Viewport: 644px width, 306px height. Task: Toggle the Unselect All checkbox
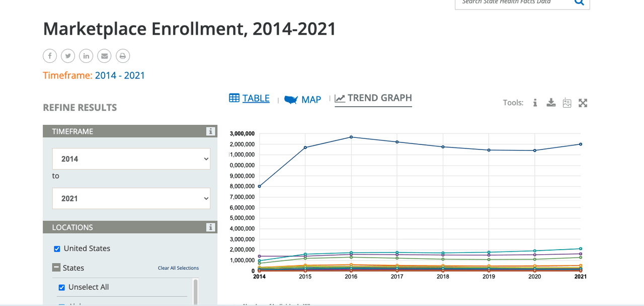tap(62, 287)
